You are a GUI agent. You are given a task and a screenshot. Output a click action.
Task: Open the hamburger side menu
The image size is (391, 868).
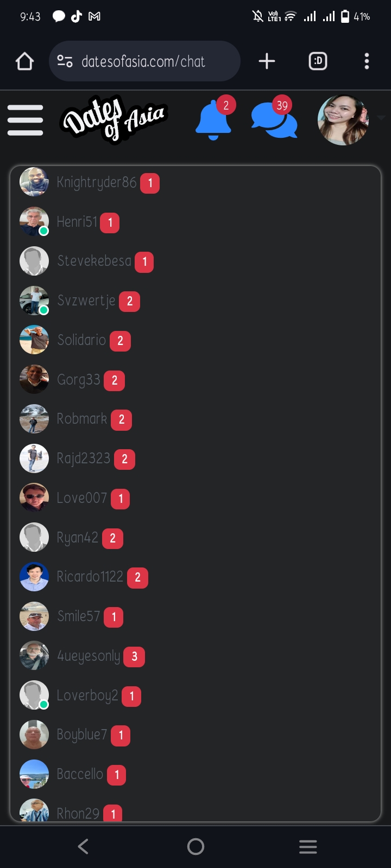tap(25, 120)
